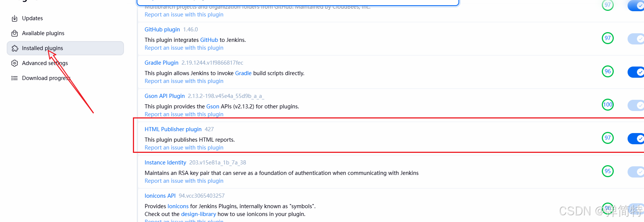644x222 pixels.
Task: Click Gradle Plugin version 2.19.1244.v1f9866817fec
Action: 212,63
